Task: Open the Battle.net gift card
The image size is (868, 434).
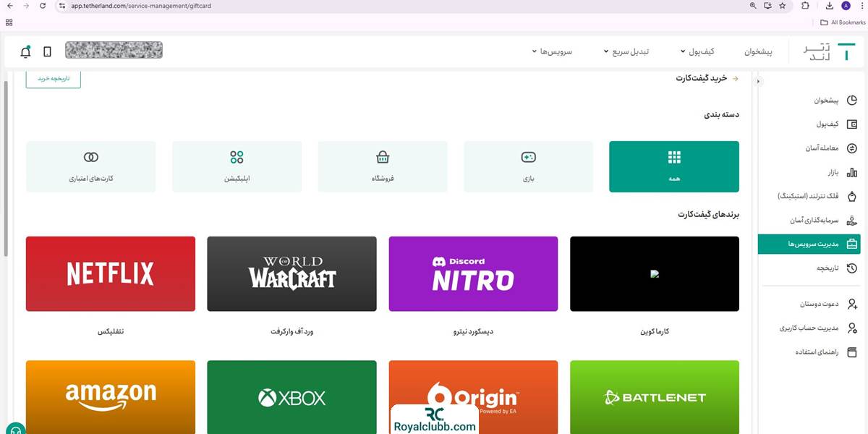Action: coord(655,397)
